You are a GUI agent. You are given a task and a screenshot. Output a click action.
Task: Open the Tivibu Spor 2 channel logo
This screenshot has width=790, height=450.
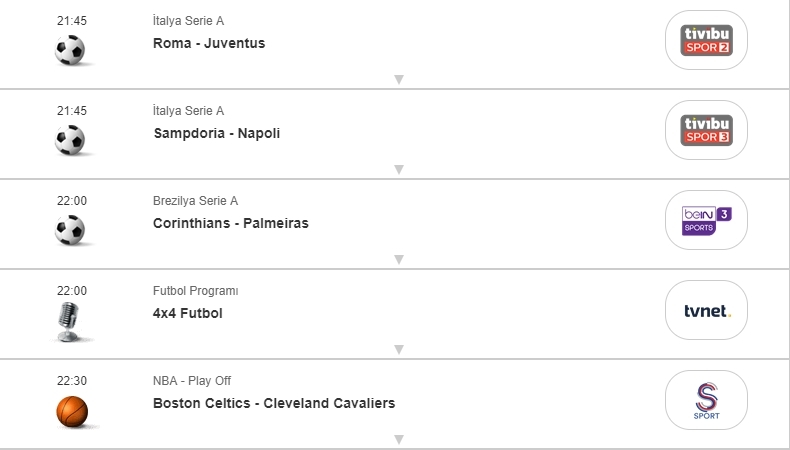706,40
